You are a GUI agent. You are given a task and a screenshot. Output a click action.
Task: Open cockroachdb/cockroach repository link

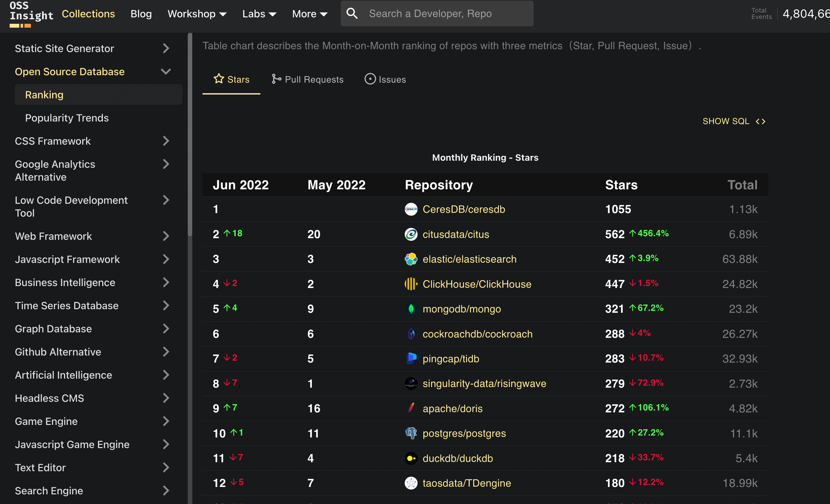tap(477, 334)
